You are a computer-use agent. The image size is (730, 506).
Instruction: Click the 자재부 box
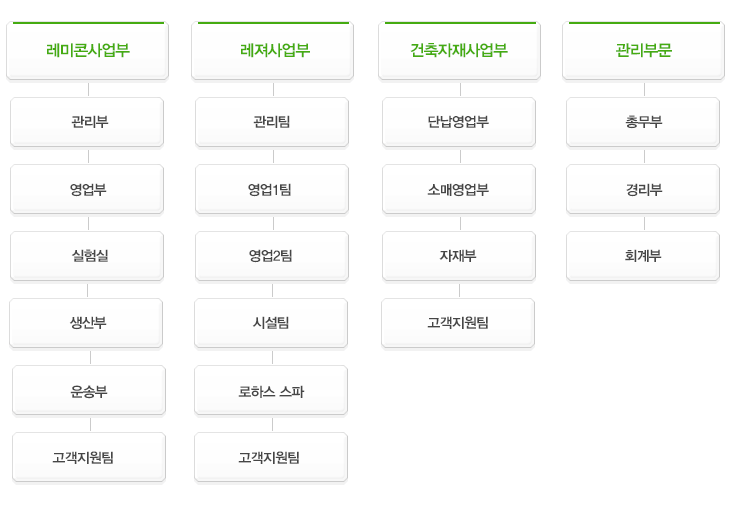pyautogui.click(x=459, y=256)
